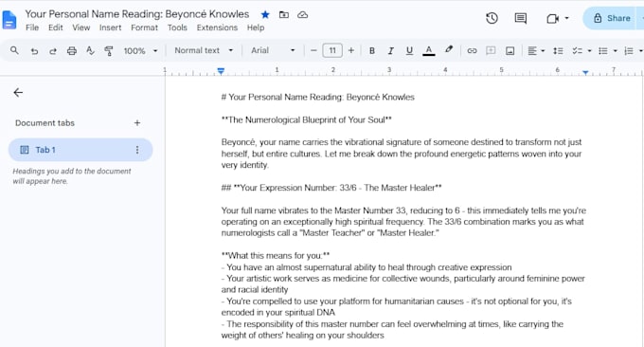Expand bulleted list options arrow
Screen dimensions: 644x347
(615, 50)
